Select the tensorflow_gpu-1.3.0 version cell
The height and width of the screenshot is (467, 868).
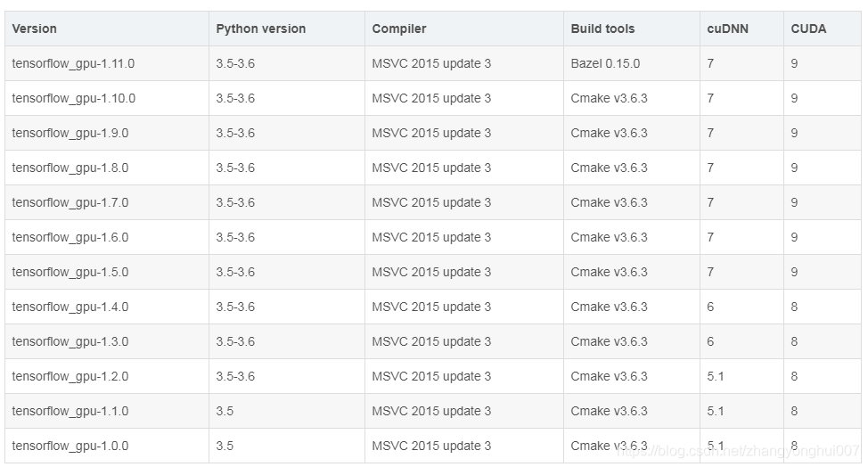coord(70,341)
